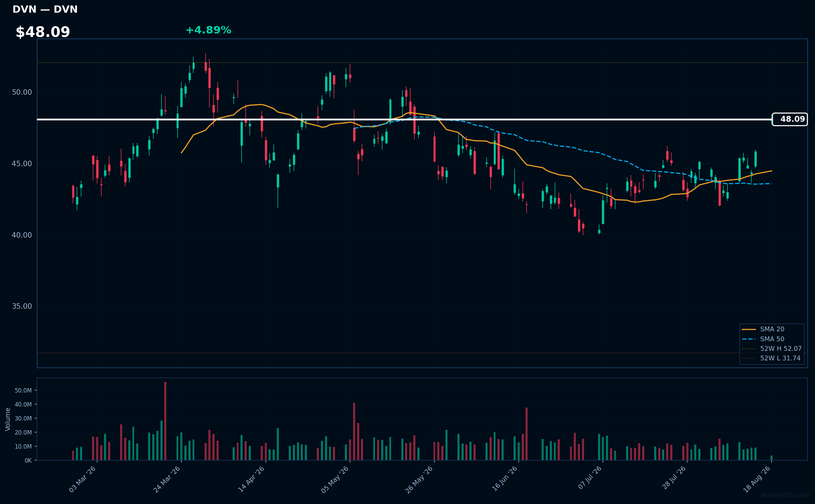Click the small last volume bar at 18 Aug

(x=772, y=458)
